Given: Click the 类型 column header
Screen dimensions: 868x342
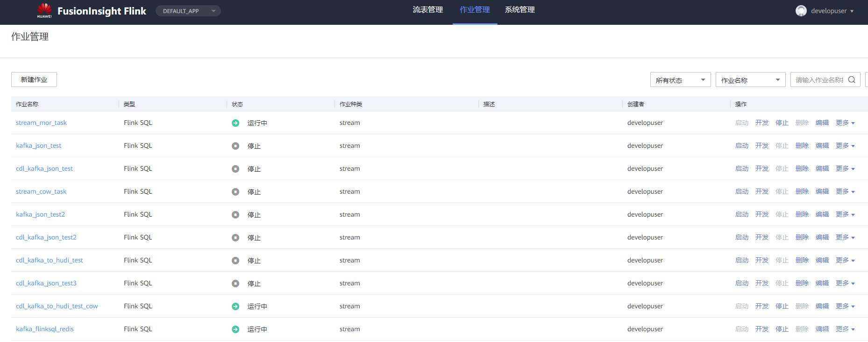Looking at the screenshot, I should (x=129, y=104).
